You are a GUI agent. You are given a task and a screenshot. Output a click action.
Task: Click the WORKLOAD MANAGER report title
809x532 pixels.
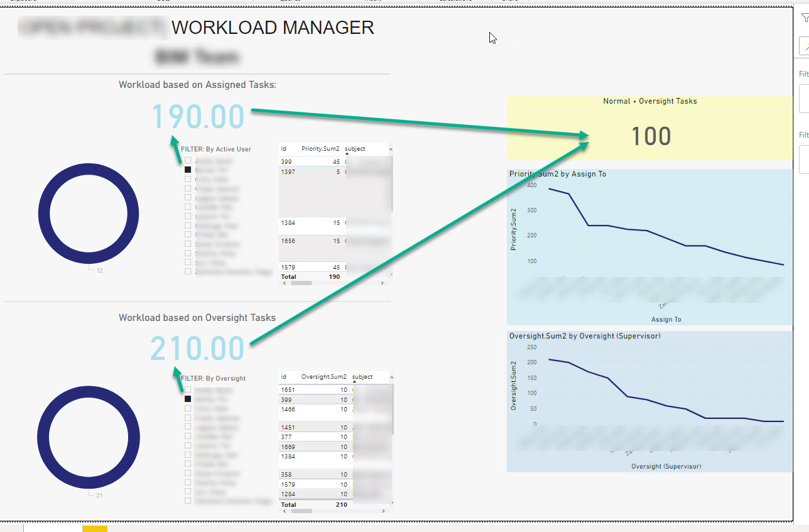tap(273, 28)
